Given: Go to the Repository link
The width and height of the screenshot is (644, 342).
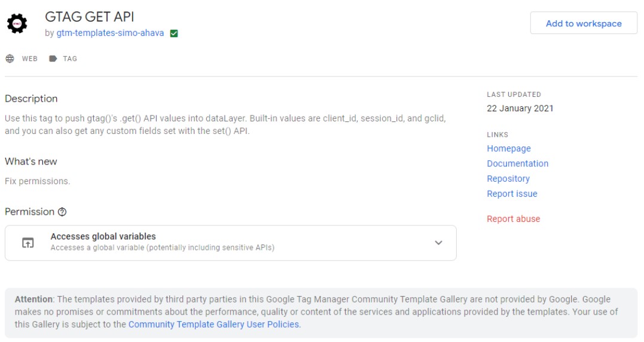Looking at the screenshot, I should click(508, 178).
